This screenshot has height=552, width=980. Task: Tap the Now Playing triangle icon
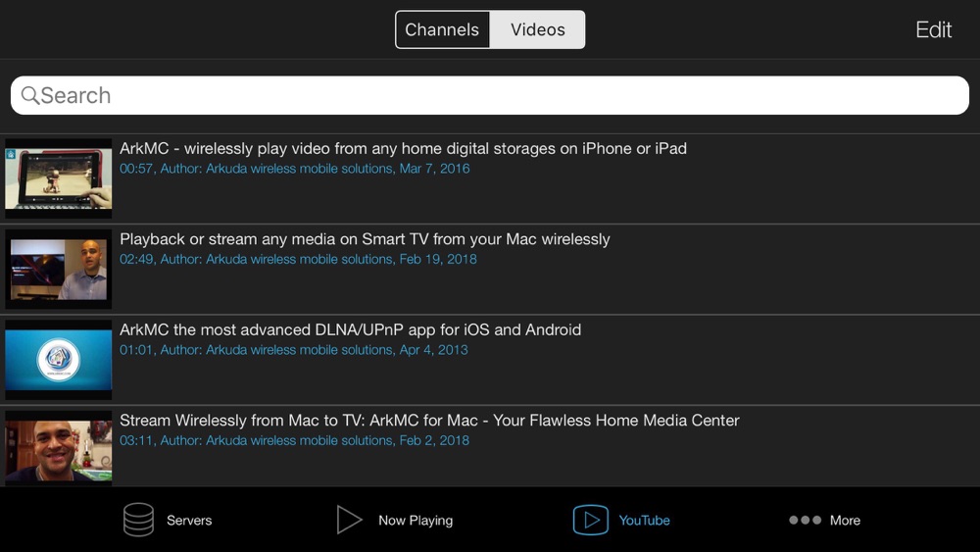click(349, 520)
